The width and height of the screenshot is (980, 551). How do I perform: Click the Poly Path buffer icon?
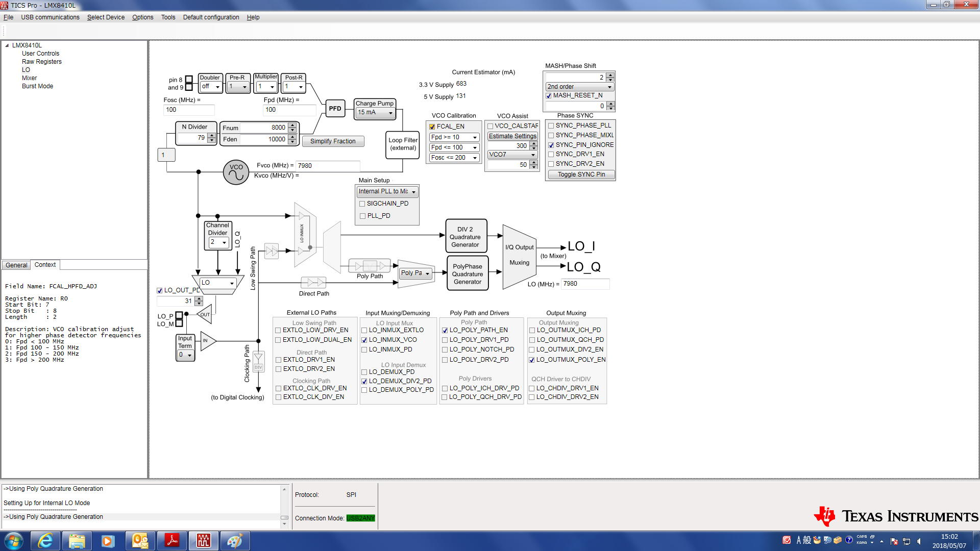tap(370, 265)
